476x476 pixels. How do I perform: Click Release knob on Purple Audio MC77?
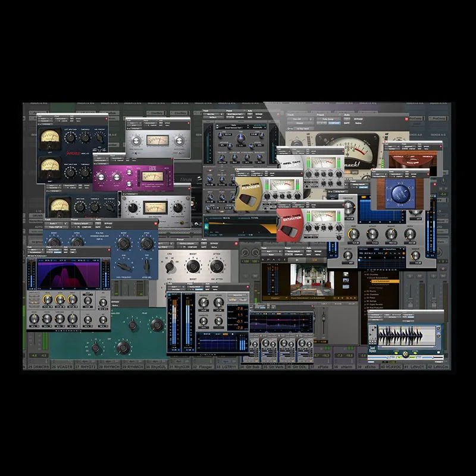[129, 183]
